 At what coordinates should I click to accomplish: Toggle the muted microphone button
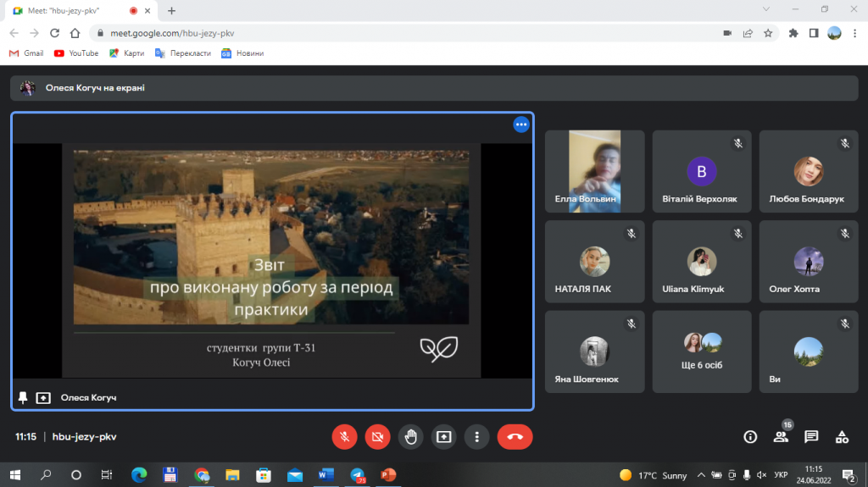[344, 437]
